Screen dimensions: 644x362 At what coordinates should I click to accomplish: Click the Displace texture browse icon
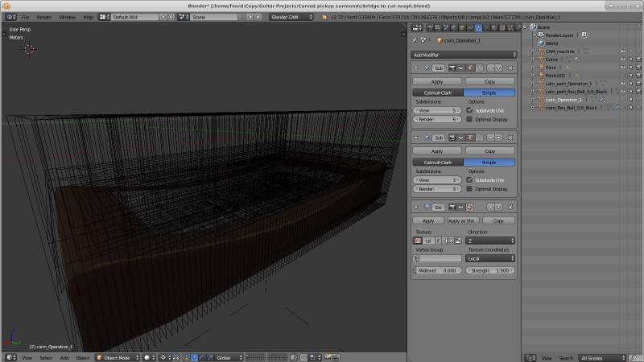pyautogui.click(x=418, y=240)
